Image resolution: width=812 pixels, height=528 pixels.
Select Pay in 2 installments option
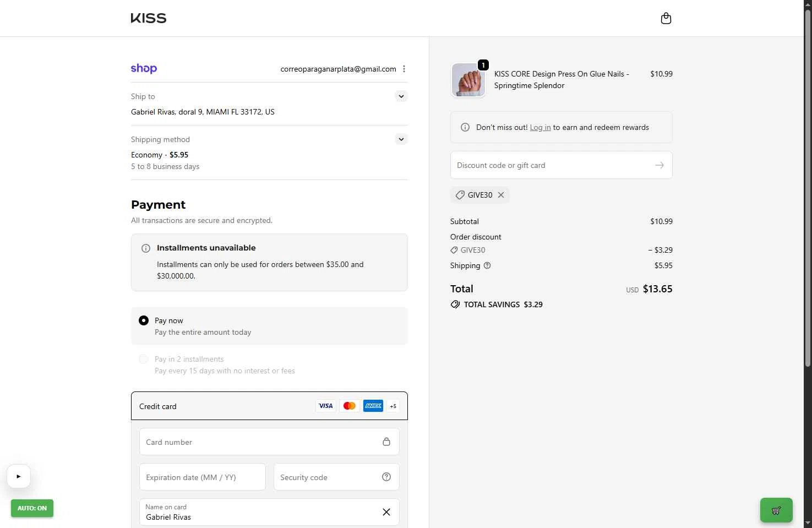pyautogui.click(x=144, y=359)
